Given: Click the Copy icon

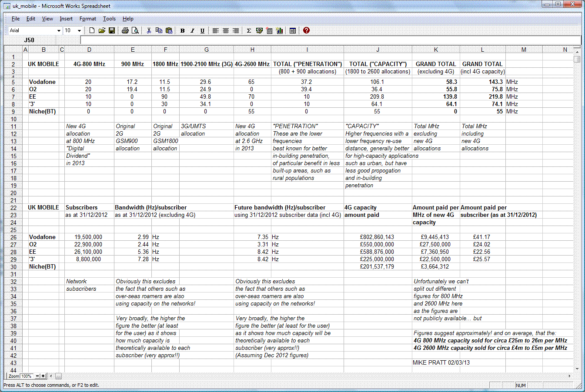Looking at the screenshot, I should (159, 30).
